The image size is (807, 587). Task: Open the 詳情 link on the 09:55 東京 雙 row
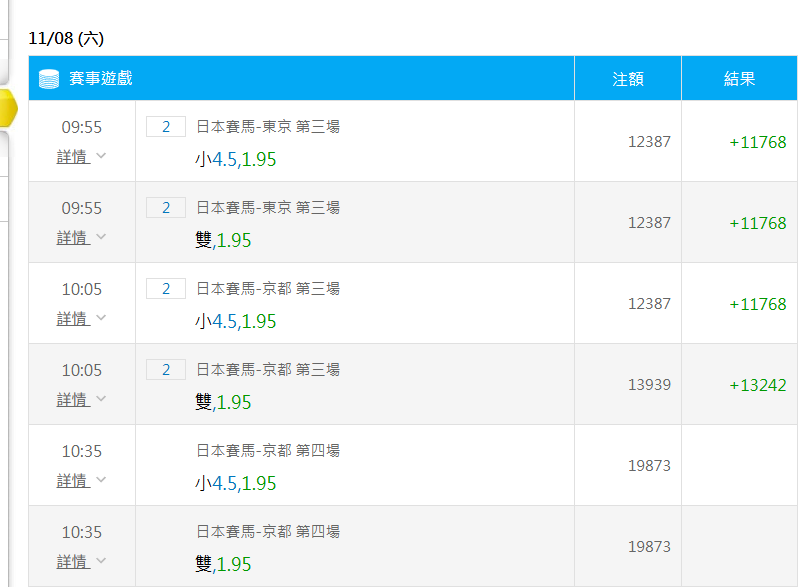(72, 237)
